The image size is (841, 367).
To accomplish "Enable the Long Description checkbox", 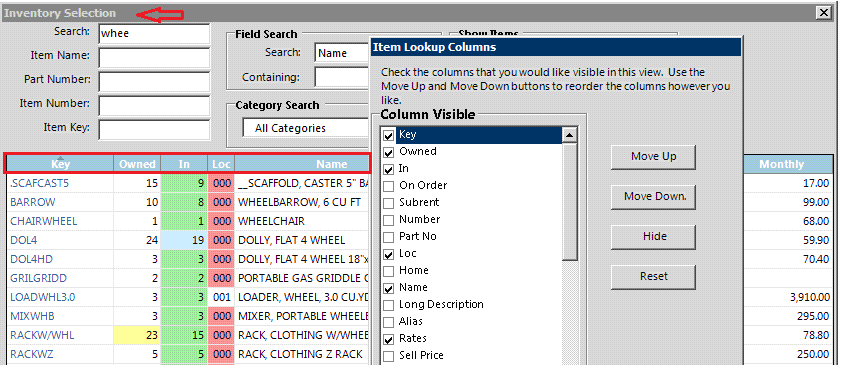I will pos(389,305).
